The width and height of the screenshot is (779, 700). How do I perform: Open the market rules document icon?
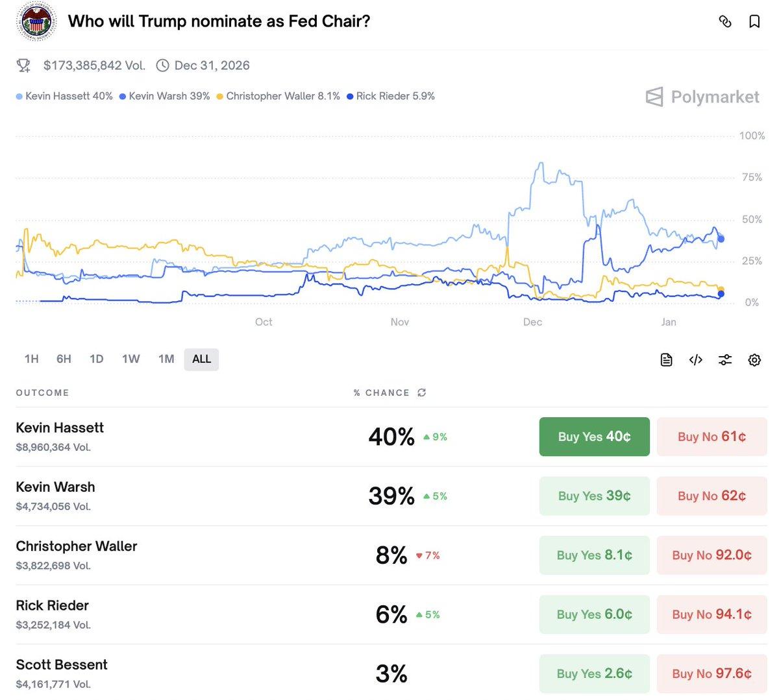(x=666, y=359)
